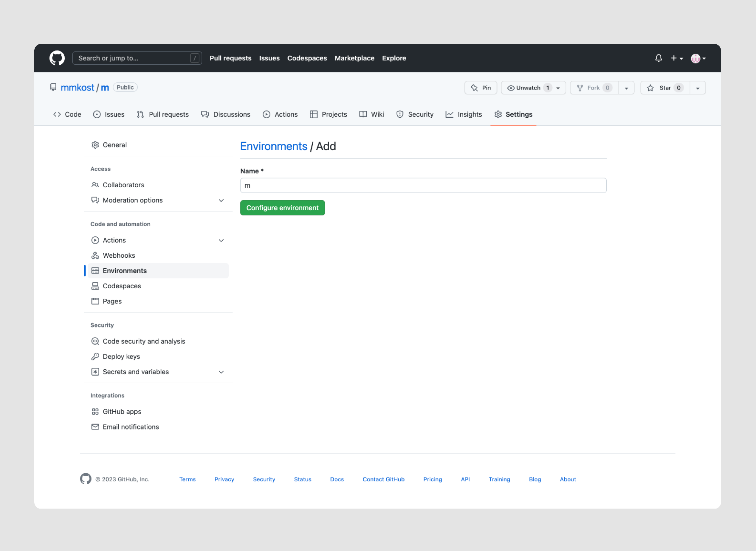This screenshot has width=756, height=551.
Task: Open Marketplace in the top header
Action: [x=354, y=58]
